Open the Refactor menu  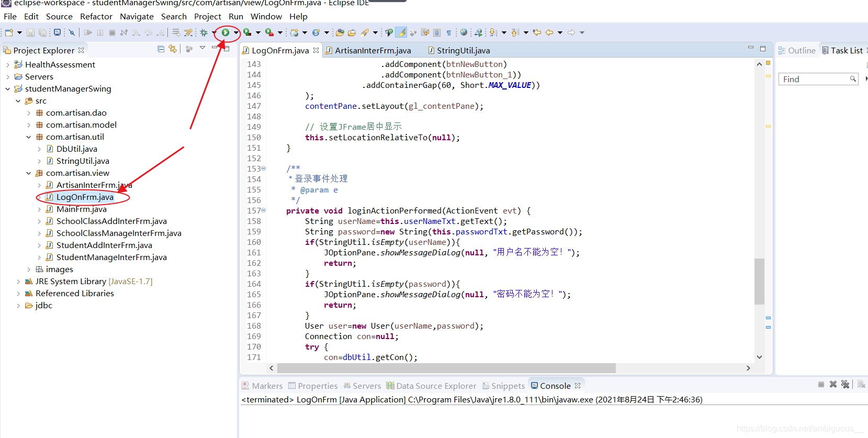(96, 16)
